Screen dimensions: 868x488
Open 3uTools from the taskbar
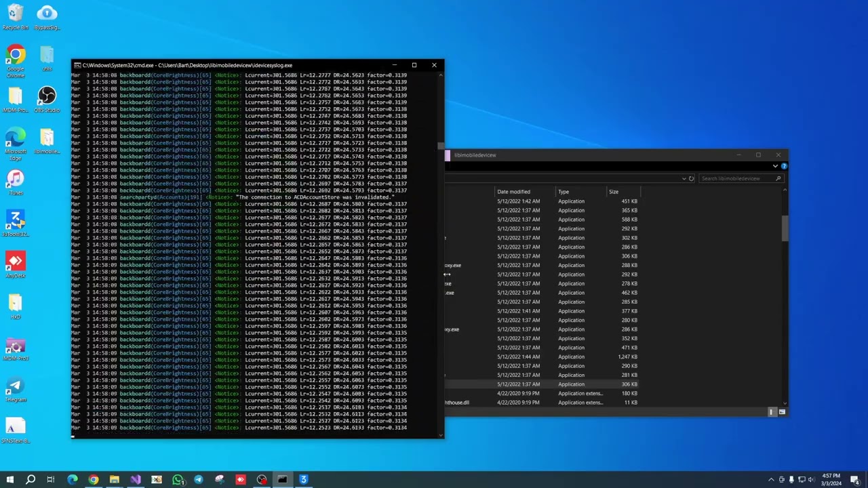(x=304, y=480)
